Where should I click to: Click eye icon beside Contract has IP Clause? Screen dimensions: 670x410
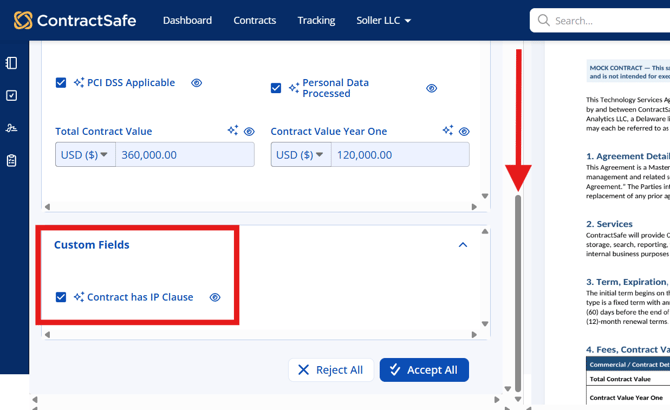pyautogui.click(x=215, y=297)
